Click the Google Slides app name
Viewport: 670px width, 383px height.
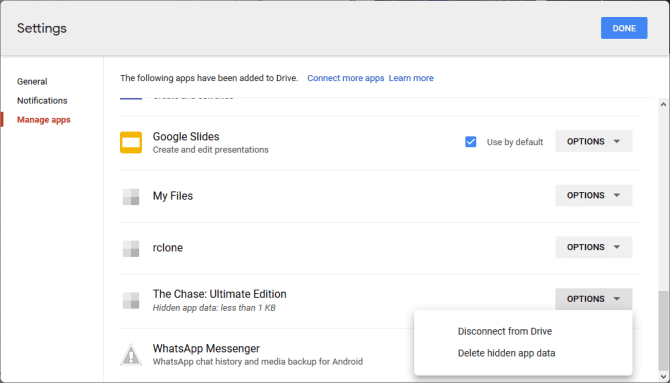tap(186, 136)
